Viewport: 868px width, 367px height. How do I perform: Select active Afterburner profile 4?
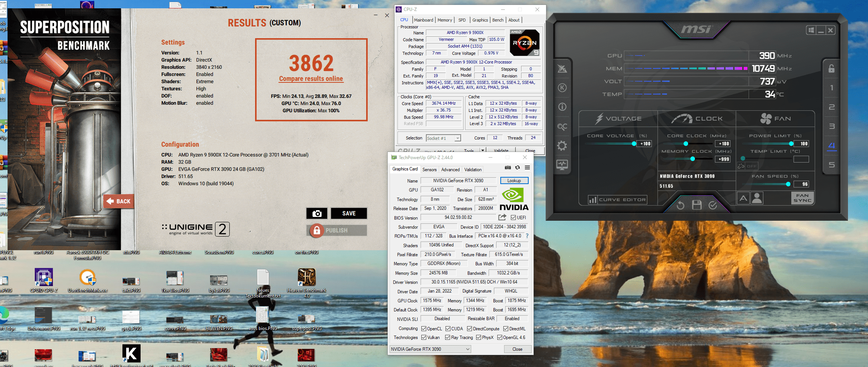coord(832,146)
